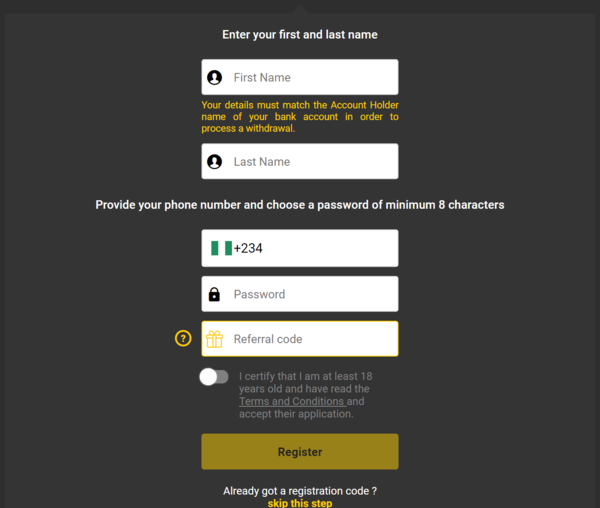Image resolution: width=600 pixels, height=508 pixels.
Task: Focus the First Name input field
Action: tap(300, 77)
